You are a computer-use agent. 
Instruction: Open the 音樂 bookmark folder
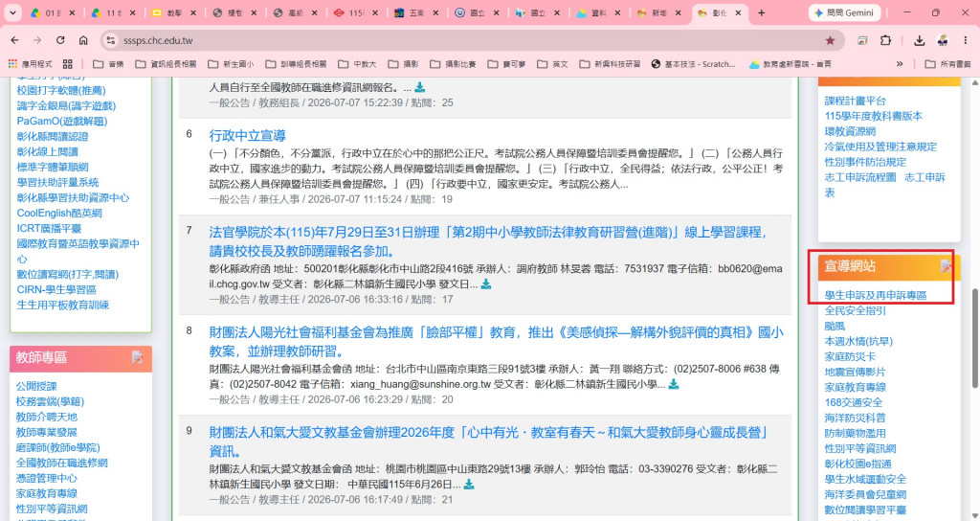pos(109,64)
